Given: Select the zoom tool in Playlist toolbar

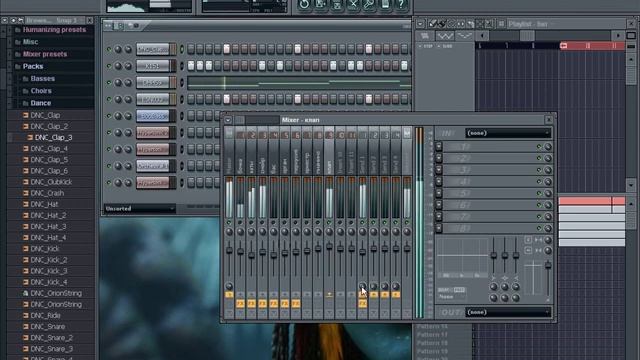Looking at the screenshot, I should click(489, 24).
